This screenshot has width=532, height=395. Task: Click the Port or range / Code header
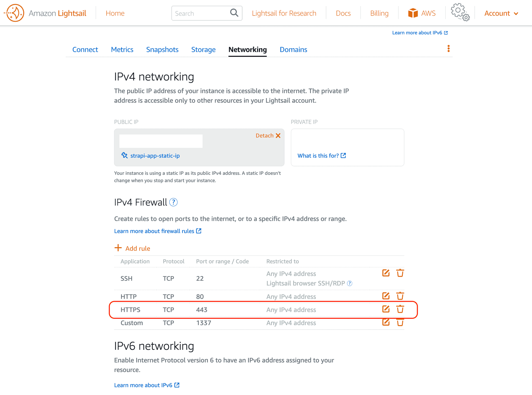click(222, 261)
